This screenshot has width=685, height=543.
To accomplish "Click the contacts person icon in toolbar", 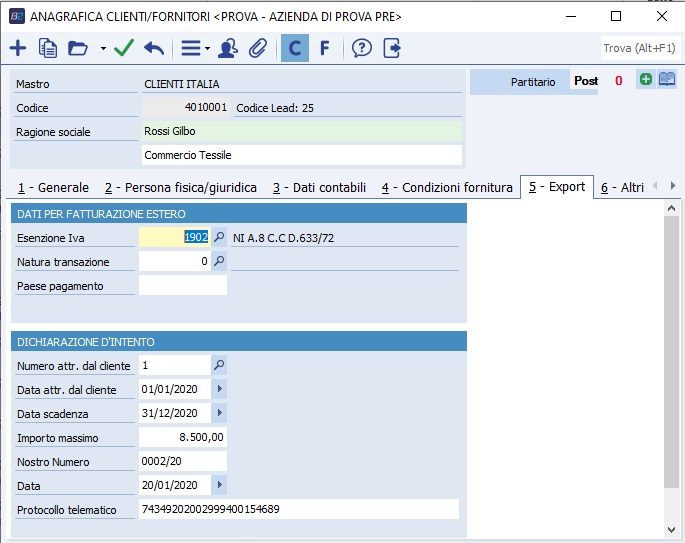I will tap(228, 48).
